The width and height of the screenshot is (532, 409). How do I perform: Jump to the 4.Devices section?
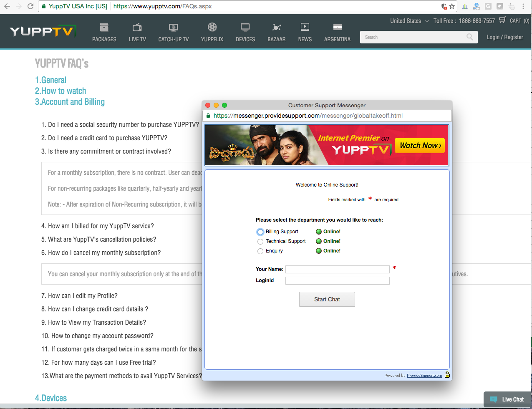coord(51,398)
